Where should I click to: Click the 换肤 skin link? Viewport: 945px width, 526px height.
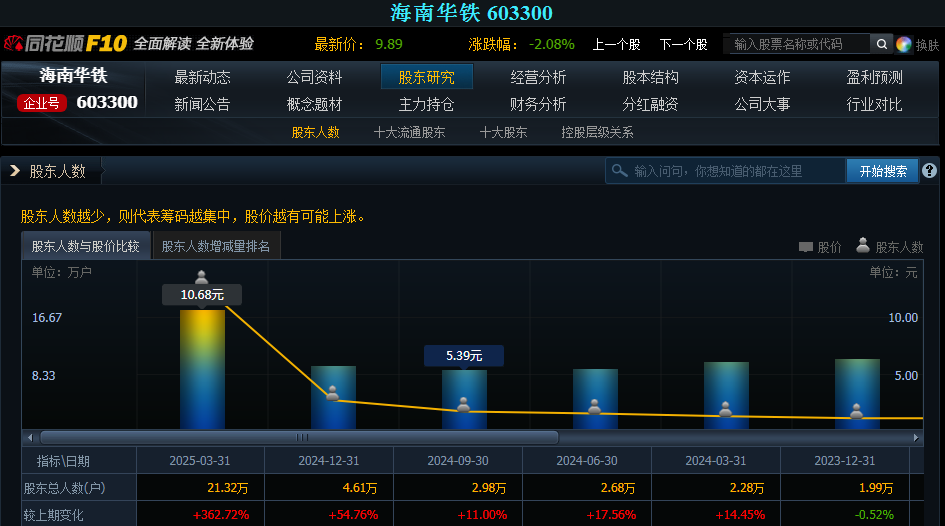927,45
